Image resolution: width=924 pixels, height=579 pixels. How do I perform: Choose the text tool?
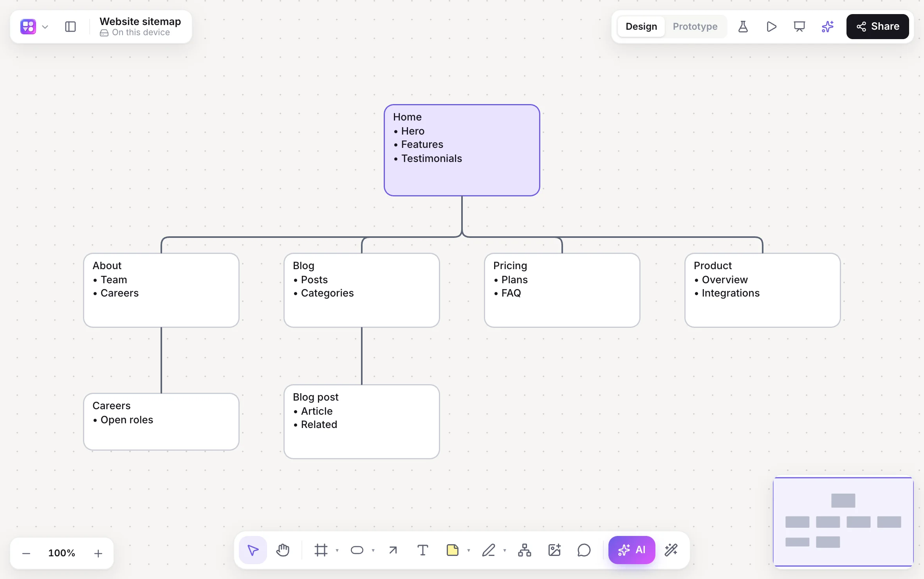click(423, 550)
